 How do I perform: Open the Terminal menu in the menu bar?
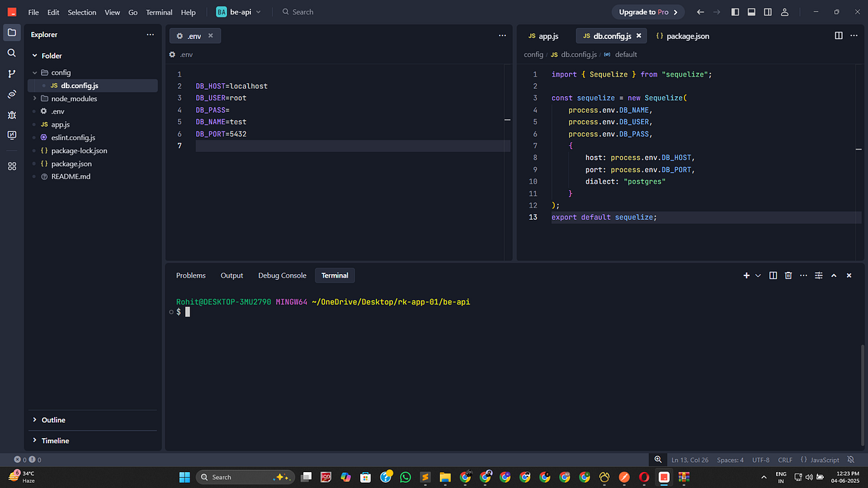click(x=158, y=12)
